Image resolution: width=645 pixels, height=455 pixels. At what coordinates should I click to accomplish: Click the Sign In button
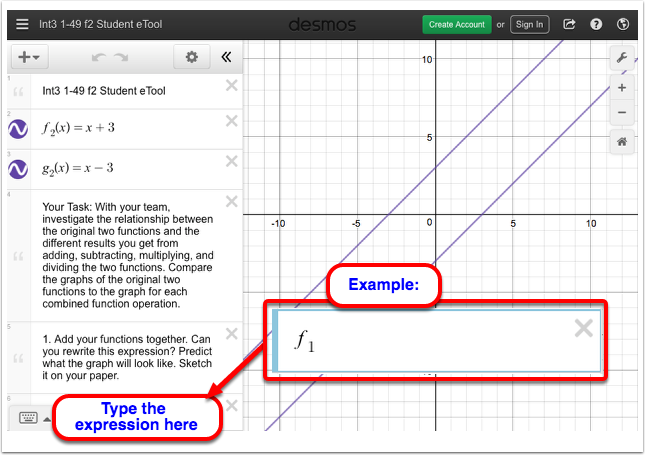click(x=529, y=25)
